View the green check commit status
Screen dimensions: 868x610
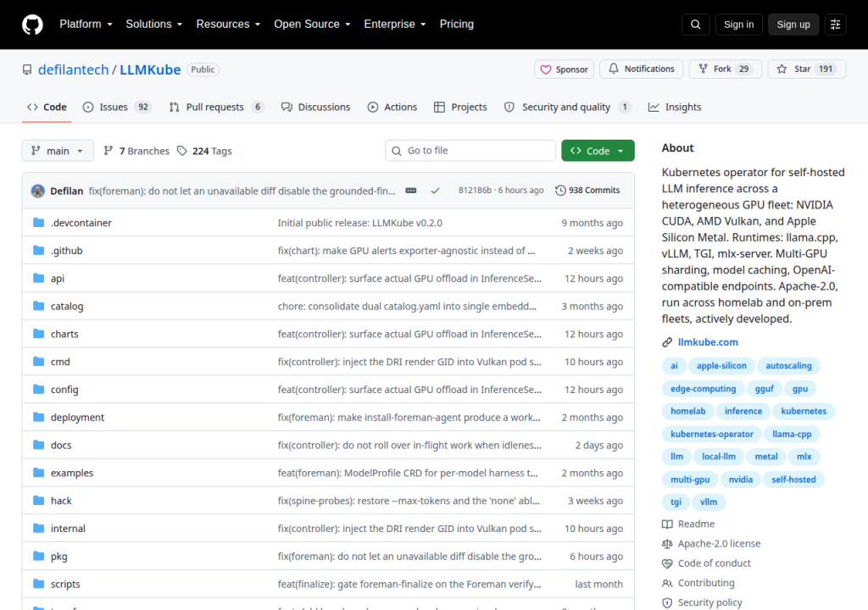[435, 191]
